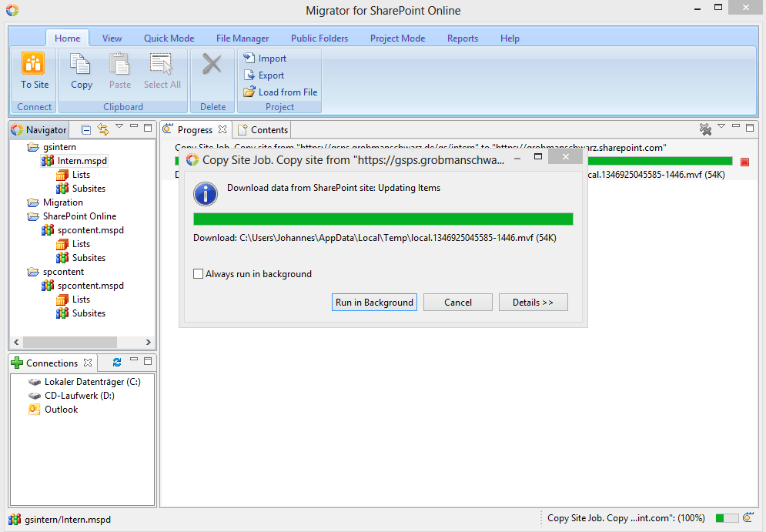The image size is (766, 532).
Task: Click the gsintern folder icon
Action: click(x=33, y=147)
